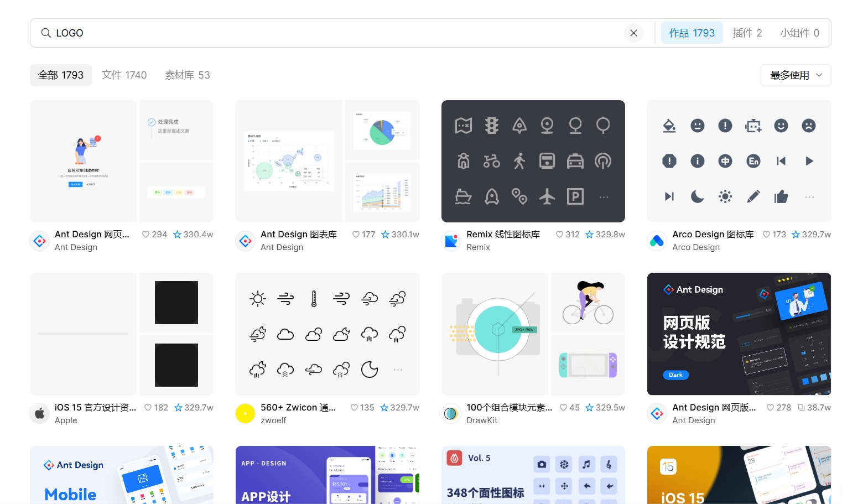Viewport: 842px width, 504px height.
Task: Click author name Arco Design
Action: pos(696,247)
